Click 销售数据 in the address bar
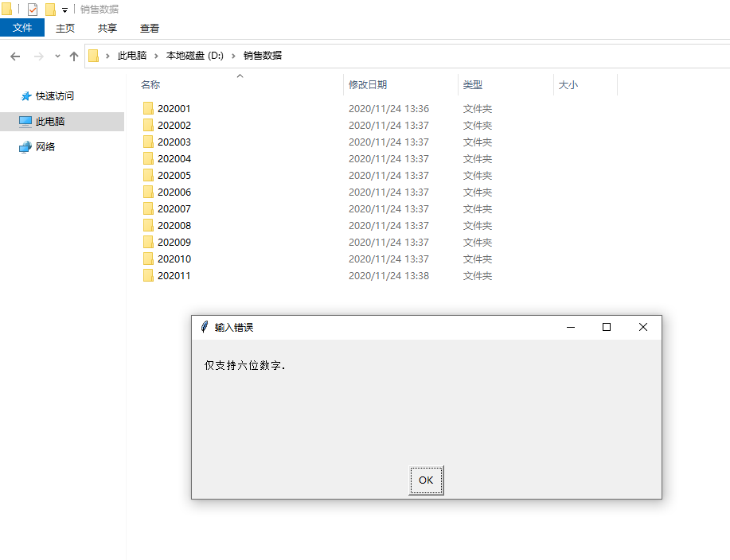The image size is (730, 560). tap(263, 56)
